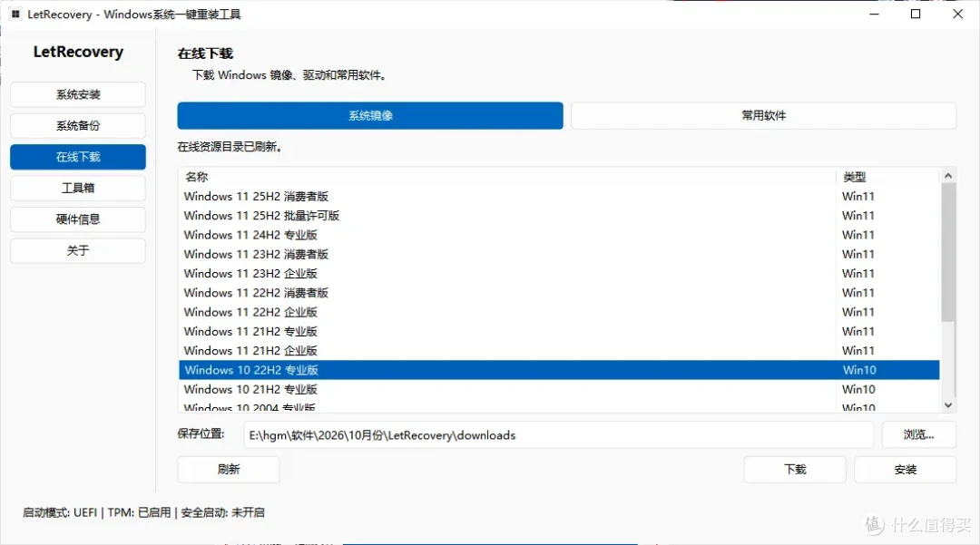
Task: Select 在线下载 in the sidebar
Action: coord(78,157)
